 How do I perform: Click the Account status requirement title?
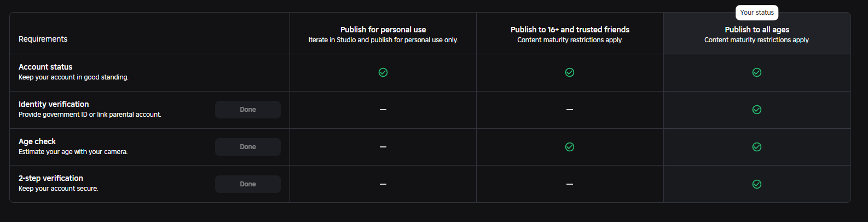tap(45, 67)
